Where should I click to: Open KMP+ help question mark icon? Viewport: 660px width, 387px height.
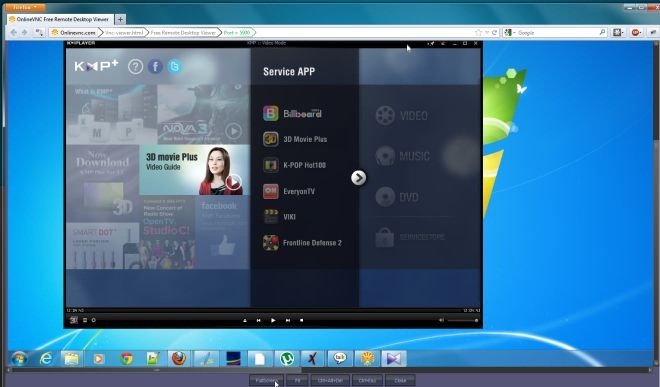[136, 67]
